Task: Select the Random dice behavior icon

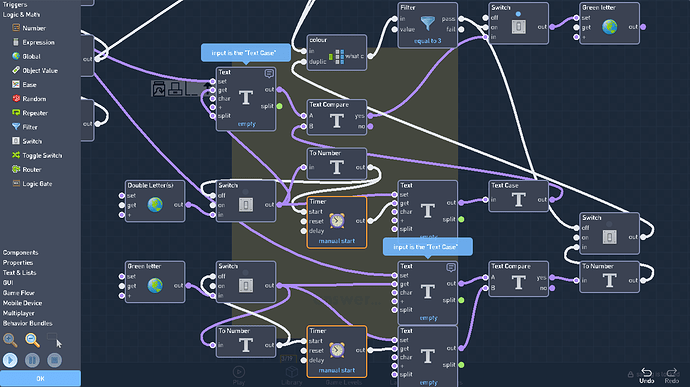Action: point(16,99)
